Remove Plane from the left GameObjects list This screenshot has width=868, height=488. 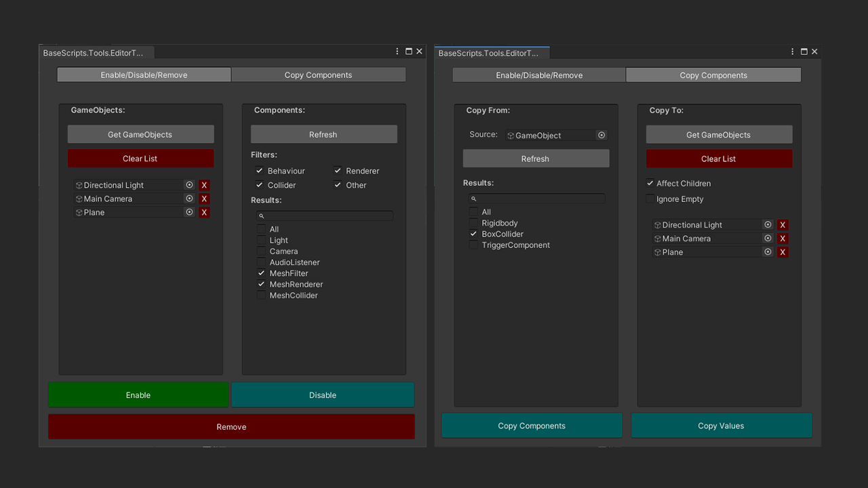pos(204,213)
